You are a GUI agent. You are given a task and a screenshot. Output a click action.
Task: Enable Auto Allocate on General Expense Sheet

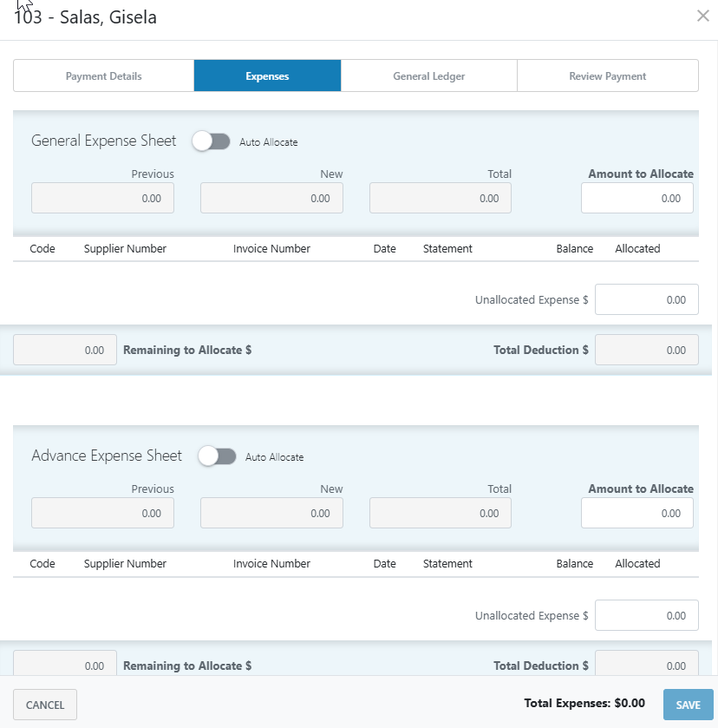[x=211, y=141]
